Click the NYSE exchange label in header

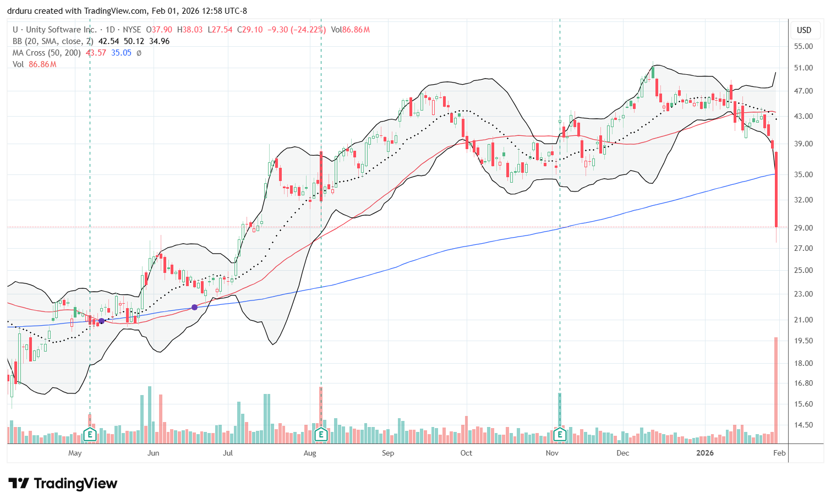coord(131,30)
